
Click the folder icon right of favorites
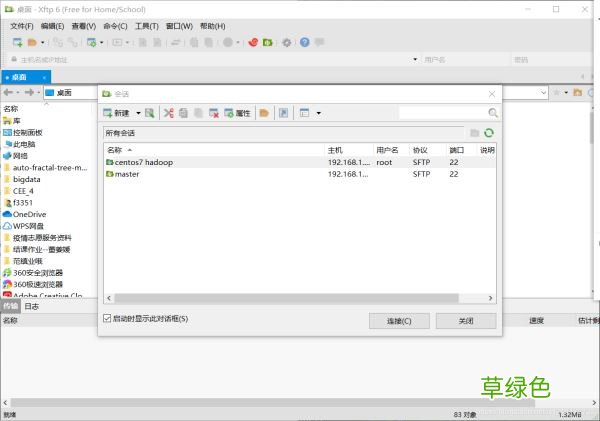[577, 92]
